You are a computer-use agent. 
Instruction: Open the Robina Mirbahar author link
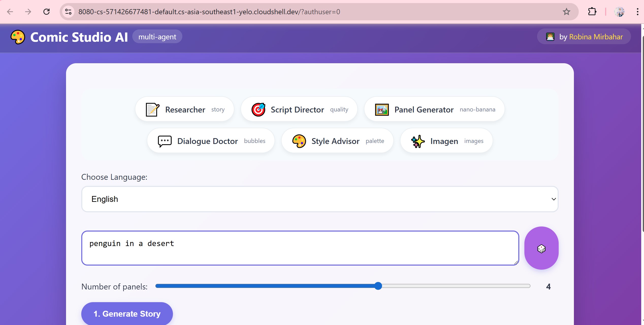pyautogui.click(x=596, y=37)
